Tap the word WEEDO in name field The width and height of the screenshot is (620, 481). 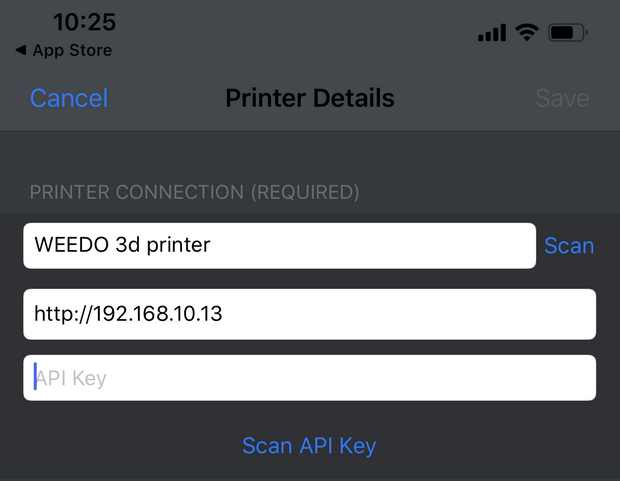[x=72, y=244]
